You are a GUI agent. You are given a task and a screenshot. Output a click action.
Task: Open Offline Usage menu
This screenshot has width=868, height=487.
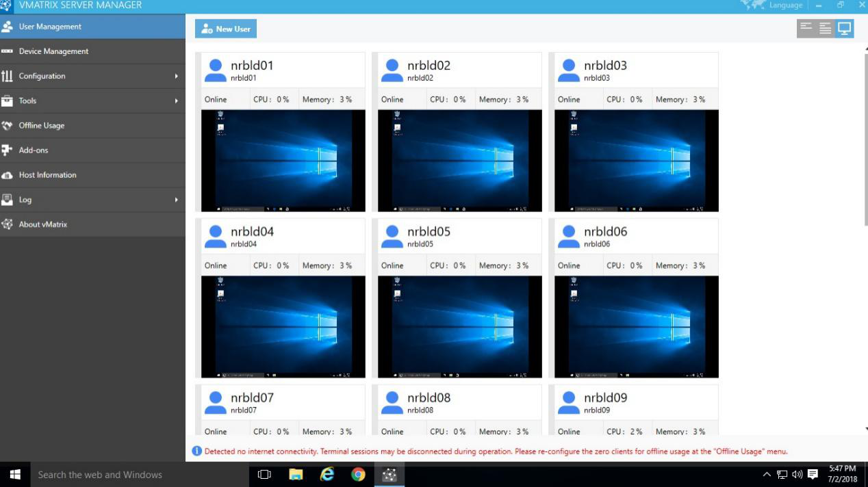92,125
